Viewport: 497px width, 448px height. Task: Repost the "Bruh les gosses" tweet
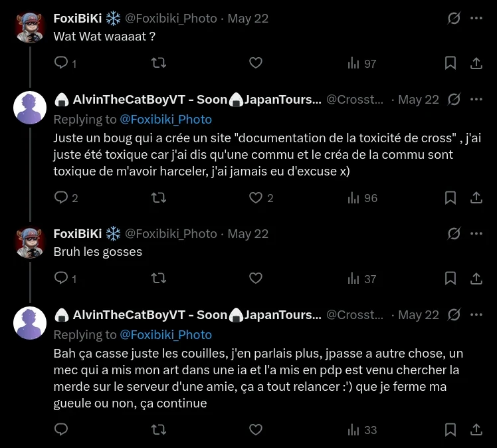click(x=159, y=279)
